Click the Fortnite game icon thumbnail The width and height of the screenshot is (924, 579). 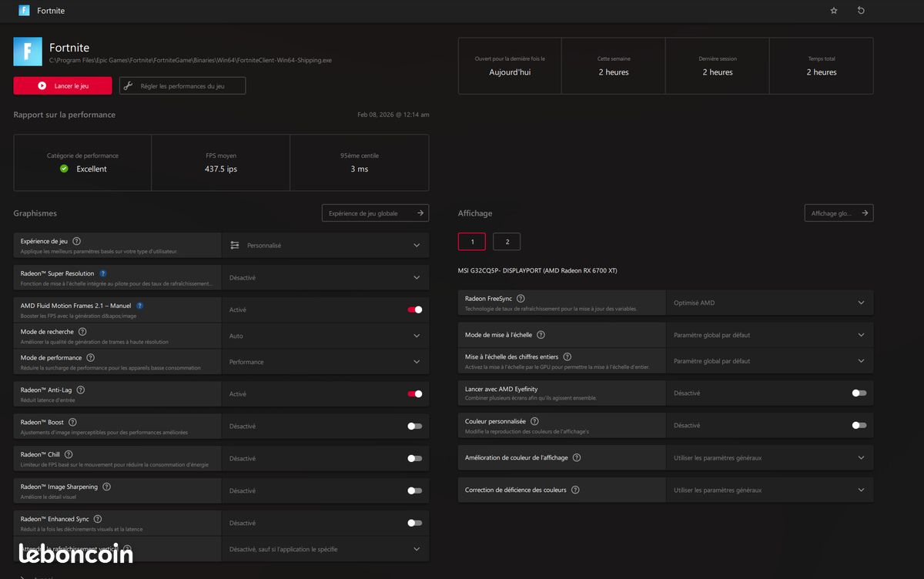tap(28, 52)
